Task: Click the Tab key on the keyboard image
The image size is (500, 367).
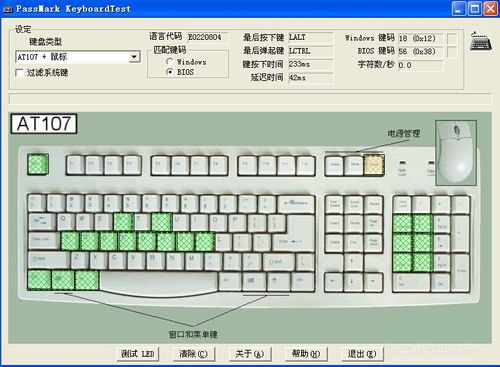Action: tap(42, 223)
